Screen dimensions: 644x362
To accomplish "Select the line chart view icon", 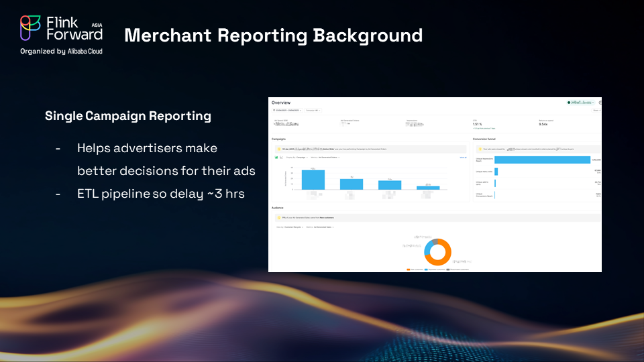I will click(x=281, y=158).
